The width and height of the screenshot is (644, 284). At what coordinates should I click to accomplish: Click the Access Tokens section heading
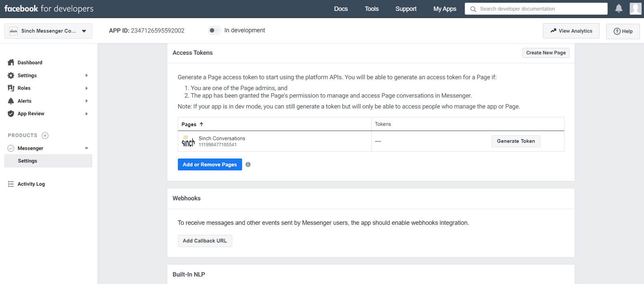tap(192, 53)
